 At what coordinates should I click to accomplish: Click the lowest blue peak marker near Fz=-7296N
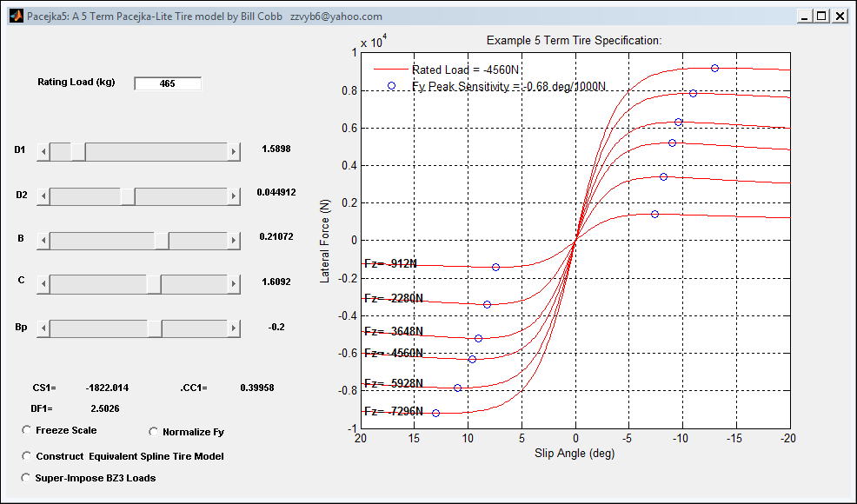click(x=435, y=414)
